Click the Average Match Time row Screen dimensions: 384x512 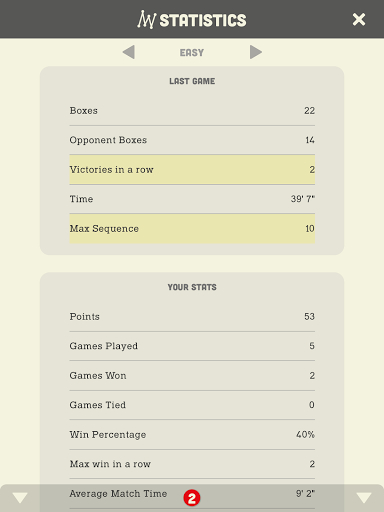192,494
